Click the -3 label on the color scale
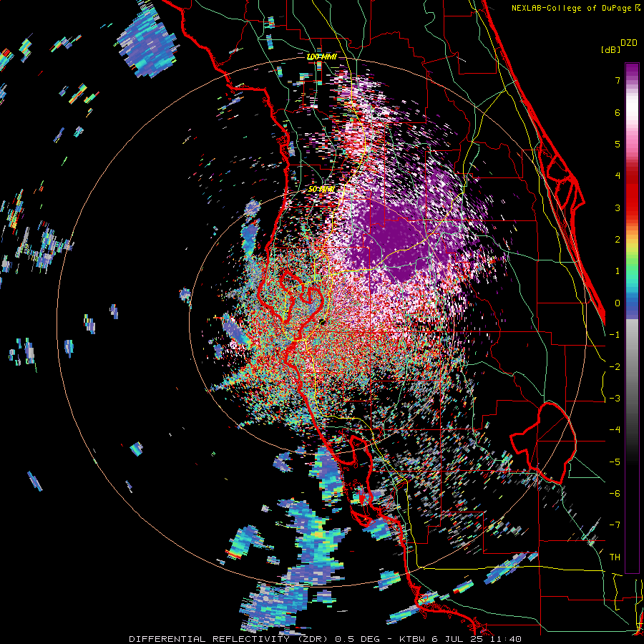644x644 pixels. point(615,399)
